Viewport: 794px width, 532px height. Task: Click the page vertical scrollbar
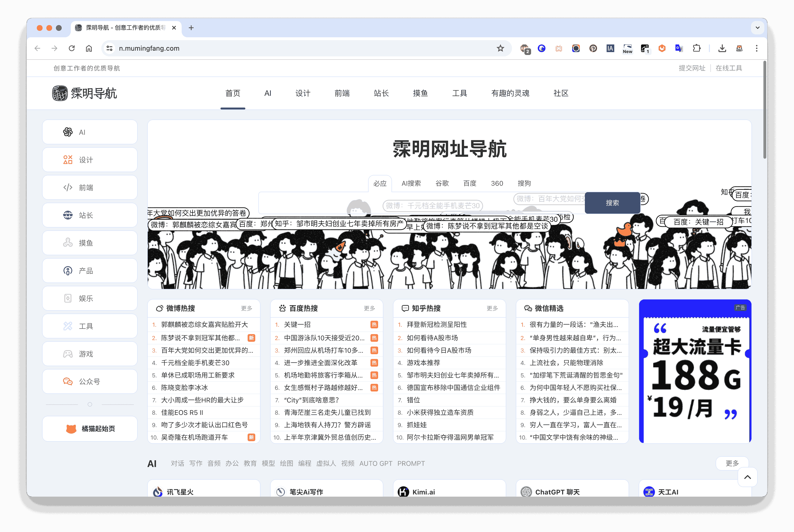pyautogui.click(x=765, y=110)
